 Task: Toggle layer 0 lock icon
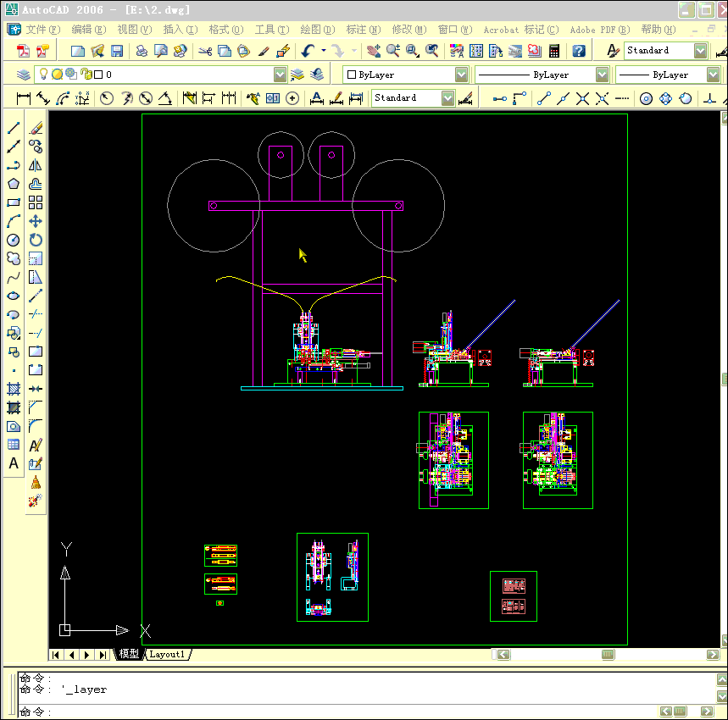pos(86,75)
